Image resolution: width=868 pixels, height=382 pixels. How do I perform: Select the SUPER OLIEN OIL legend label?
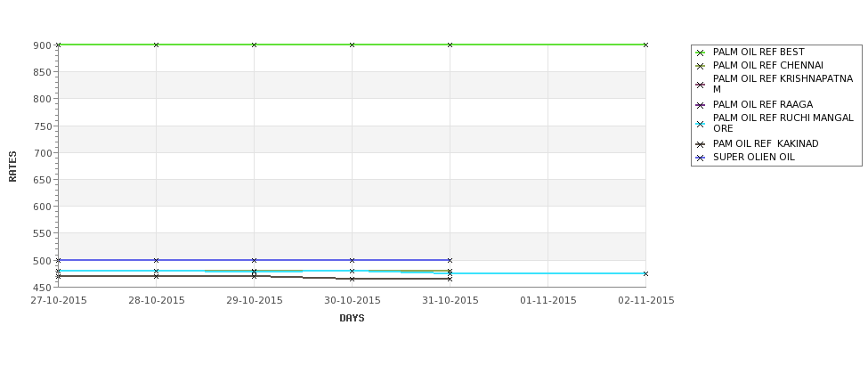(x=753, y=158)
